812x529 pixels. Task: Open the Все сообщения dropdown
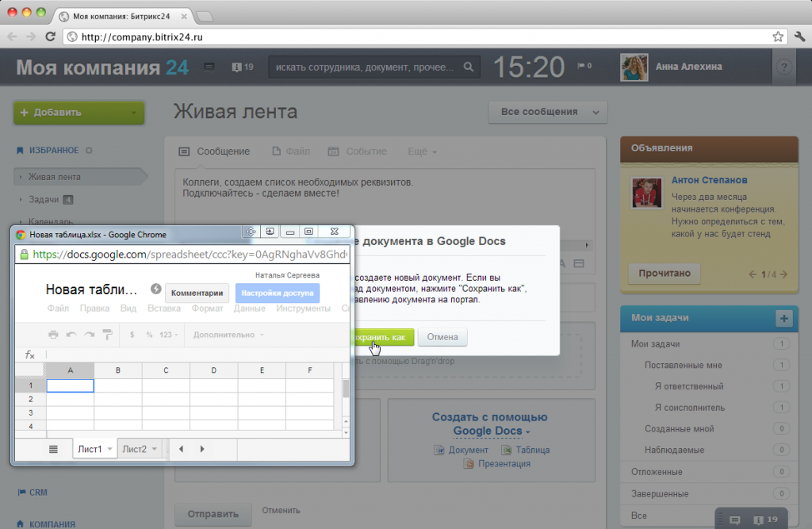coord(548,112)
